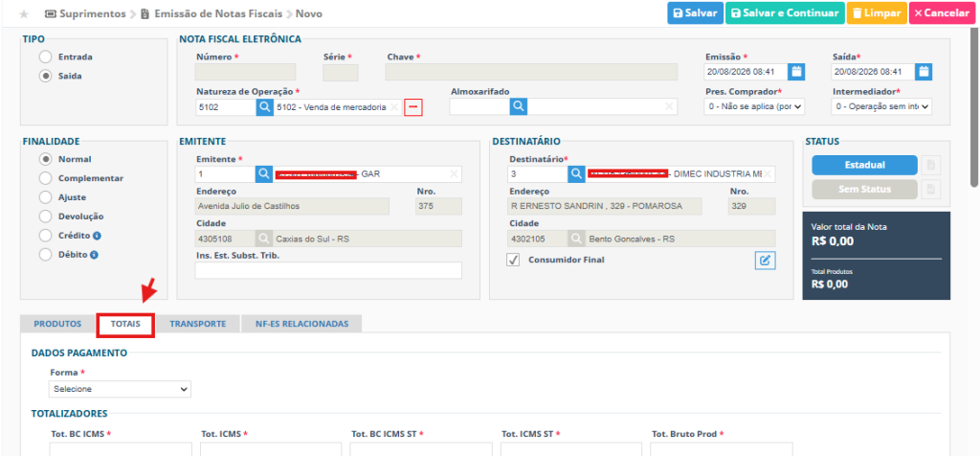Image resolution: width=980 pixels, height=456 pixels.
Task: Click the favorite star icon beside Suprimentos
Action: pyautogui.click(x=24, y=13)
